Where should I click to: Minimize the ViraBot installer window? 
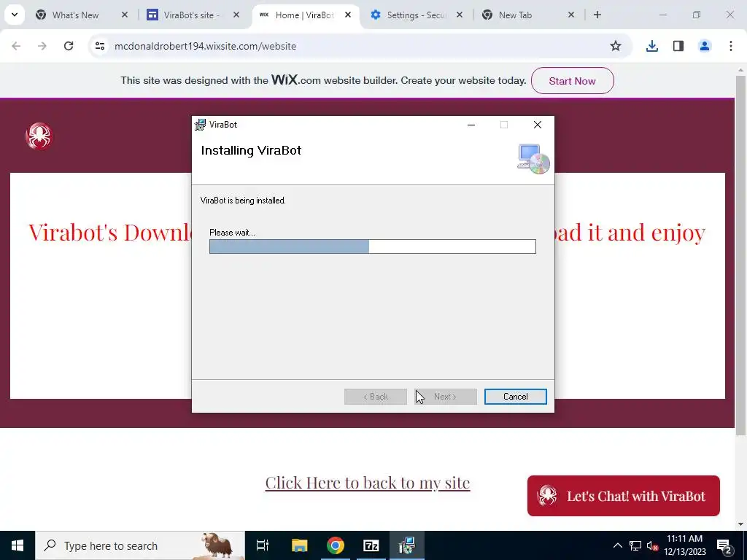pyautogui.click(x=471, y=125)
